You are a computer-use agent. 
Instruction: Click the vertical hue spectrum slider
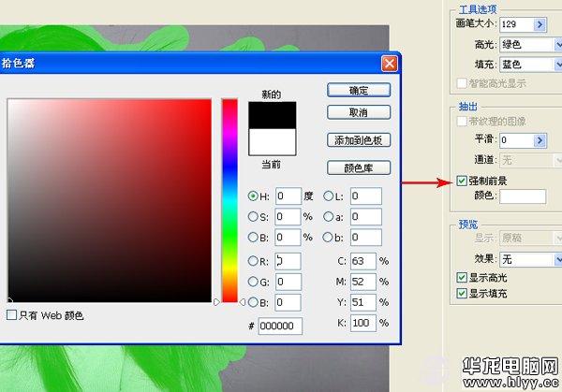(229, 200)
